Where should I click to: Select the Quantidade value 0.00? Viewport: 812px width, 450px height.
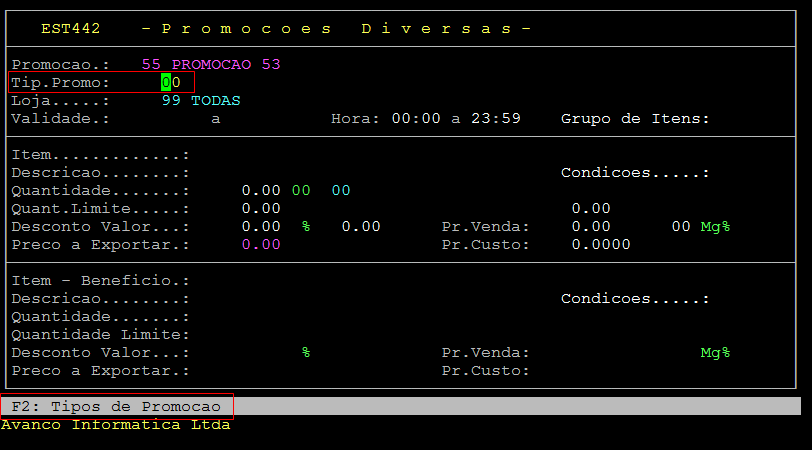[x=260, y=190]
